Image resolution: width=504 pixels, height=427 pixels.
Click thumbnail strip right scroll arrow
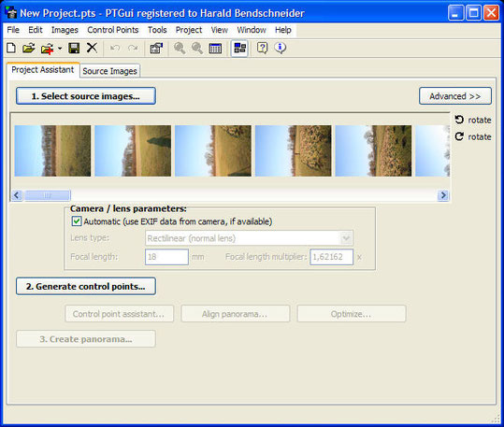coord(443,195)
